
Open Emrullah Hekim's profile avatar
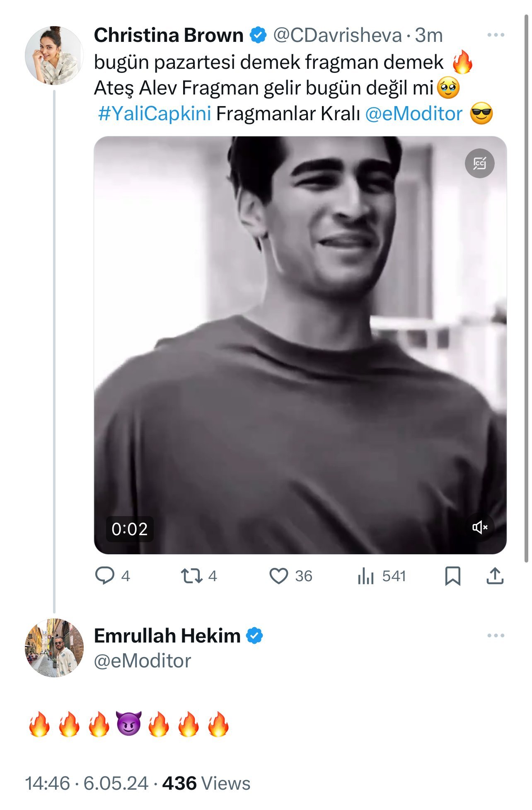click(x=54, y=648)
